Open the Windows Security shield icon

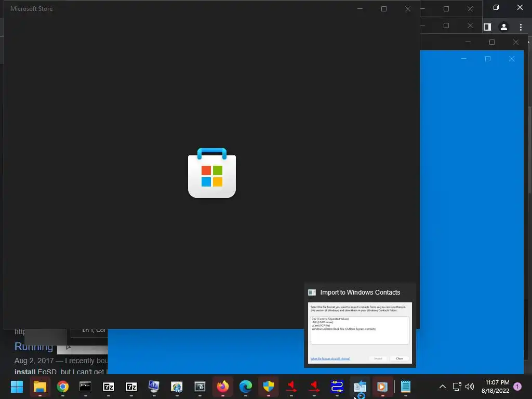click(269, 387)
